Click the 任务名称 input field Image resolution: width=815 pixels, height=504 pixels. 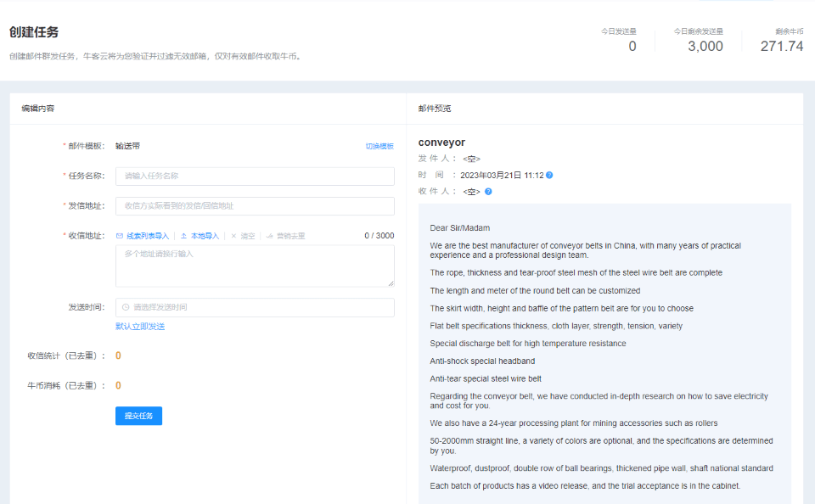tap(255, 176)
